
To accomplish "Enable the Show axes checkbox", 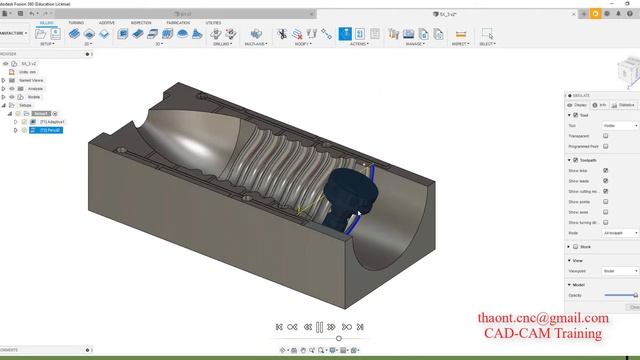I will [606, 212].
